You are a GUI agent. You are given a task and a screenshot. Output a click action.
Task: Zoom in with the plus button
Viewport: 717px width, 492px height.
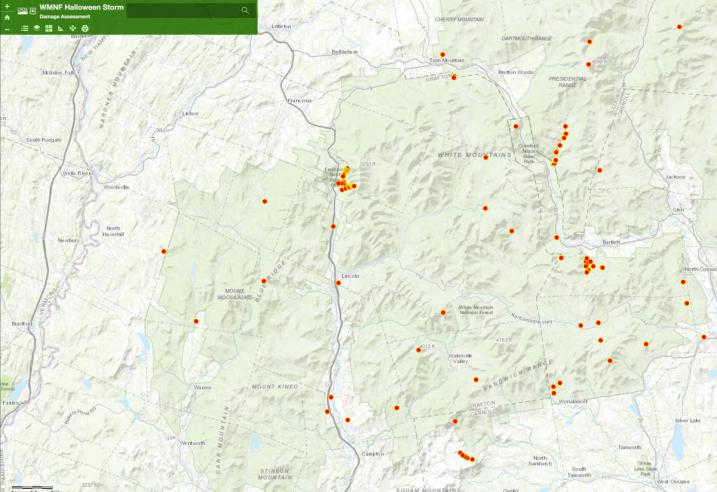click(7, 6)
